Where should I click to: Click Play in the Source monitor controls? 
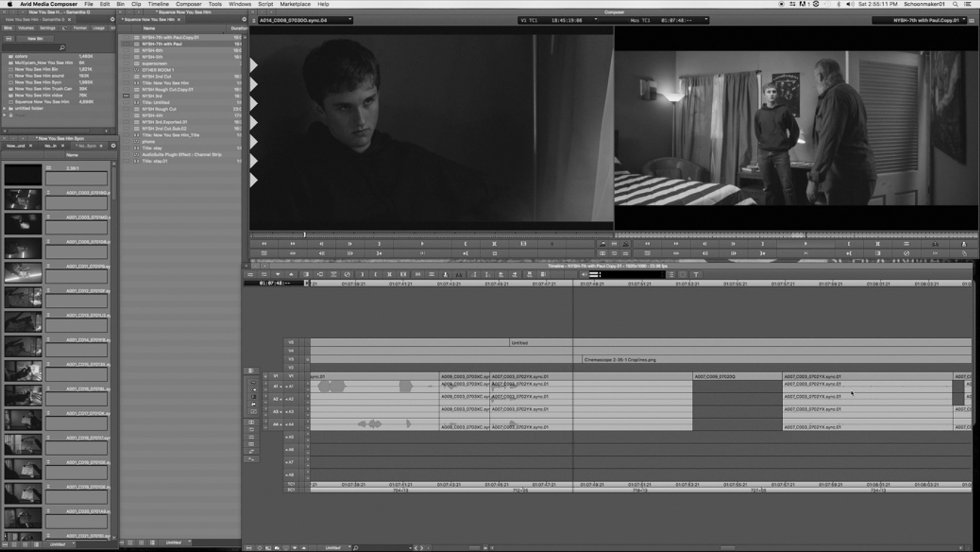(x=422, y=244)
